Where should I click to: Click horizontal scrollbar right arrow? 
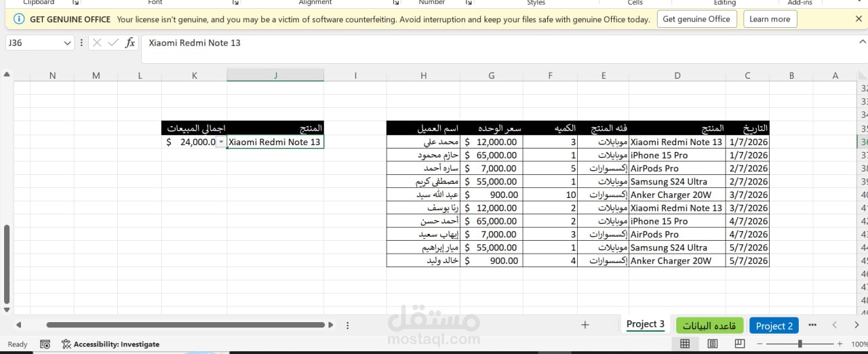click(331, 325)
